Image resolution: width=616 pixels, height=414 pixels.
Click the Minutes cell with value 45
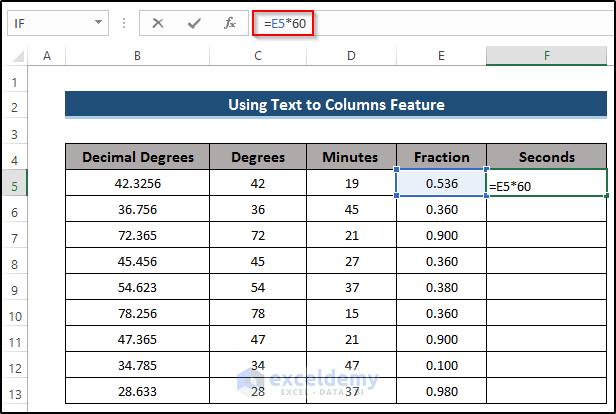(350, 209)
